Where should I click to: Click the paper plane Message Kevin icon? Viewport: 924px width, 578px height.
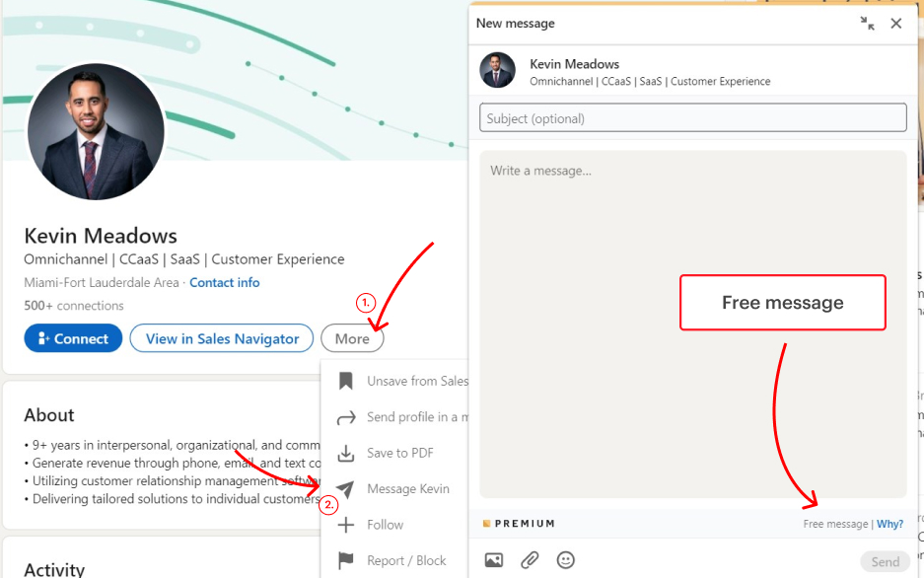point(346,489)
